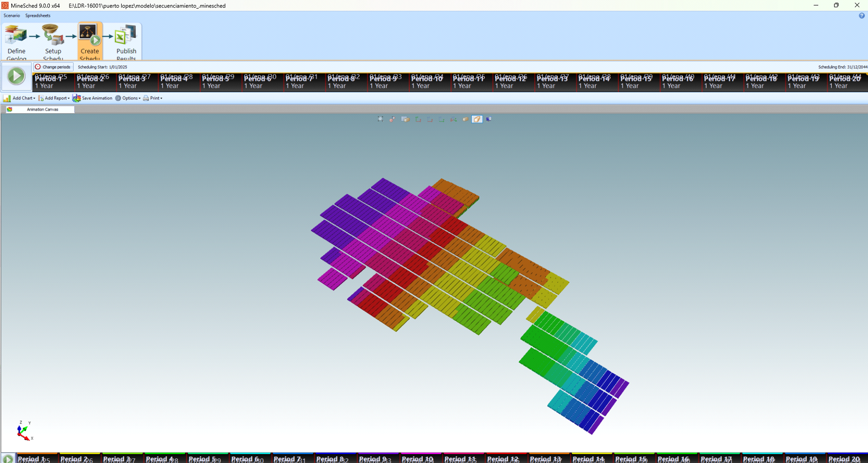This screenshot has width=868, height=463.
Task: Toggle the highlighted solid block display mode
Action: pos(477,119)
